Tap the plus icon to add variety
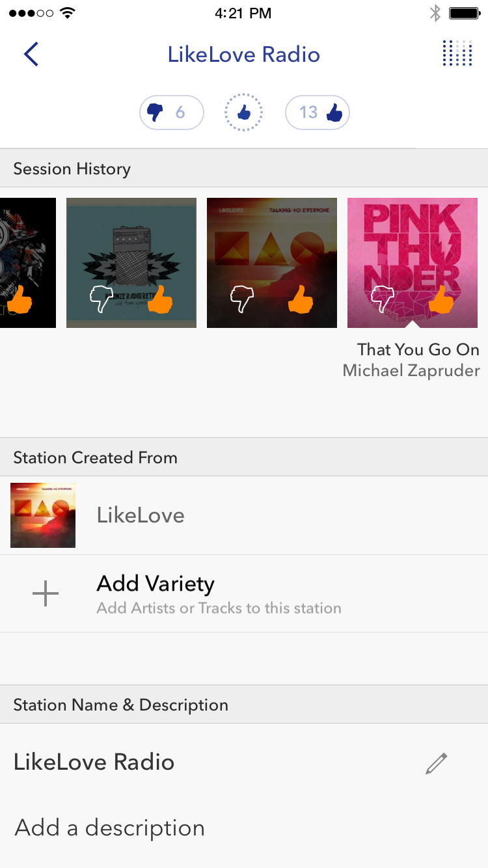This screenshot has height=868, width=488. pos(46,594)
